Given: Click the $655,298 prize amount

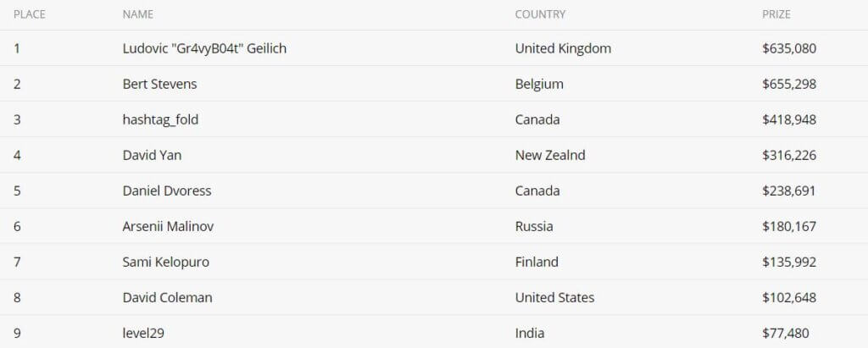Looking at the screenshot, I should (x=789, y=84).
